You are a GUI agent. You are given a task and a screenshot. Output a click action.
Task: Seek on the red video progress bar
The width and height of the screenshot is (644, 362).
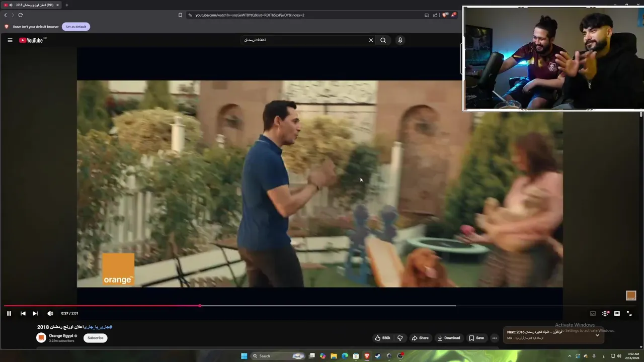pos(102,306)
